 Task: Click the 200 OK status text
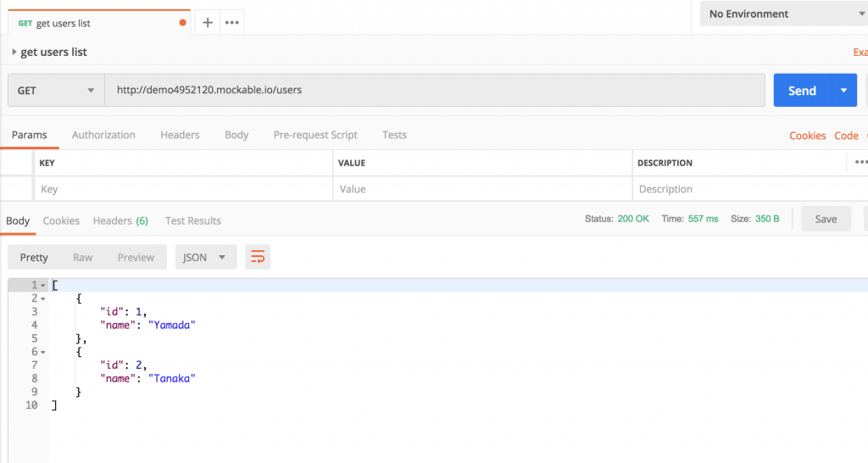click(x=633, y=219)
